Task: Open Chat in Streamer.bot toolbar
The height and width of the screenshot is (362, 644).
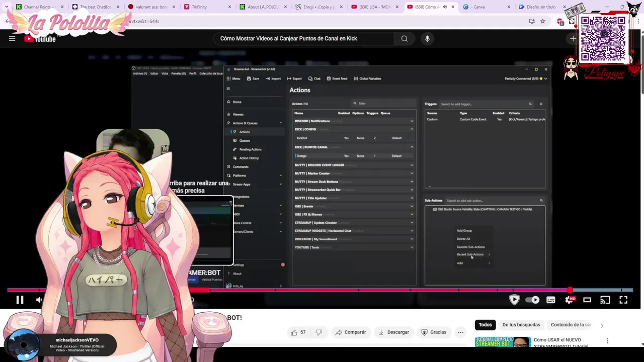Action: pos(314,78)
